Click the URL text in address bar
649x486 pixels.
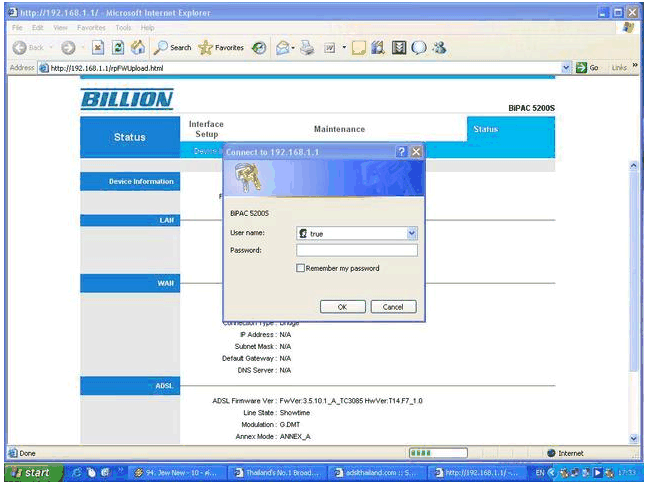[x=107, y=68]
